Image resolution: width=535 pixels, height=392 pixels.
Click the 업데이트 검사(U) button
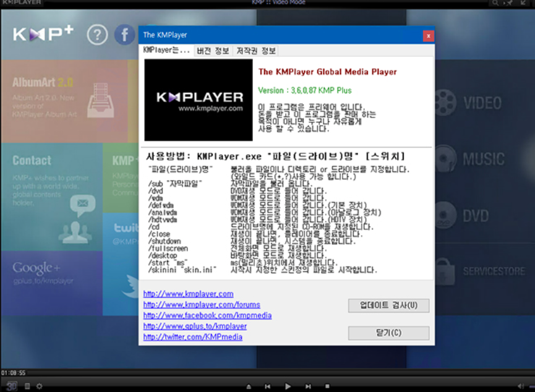[x=388, y=305]
